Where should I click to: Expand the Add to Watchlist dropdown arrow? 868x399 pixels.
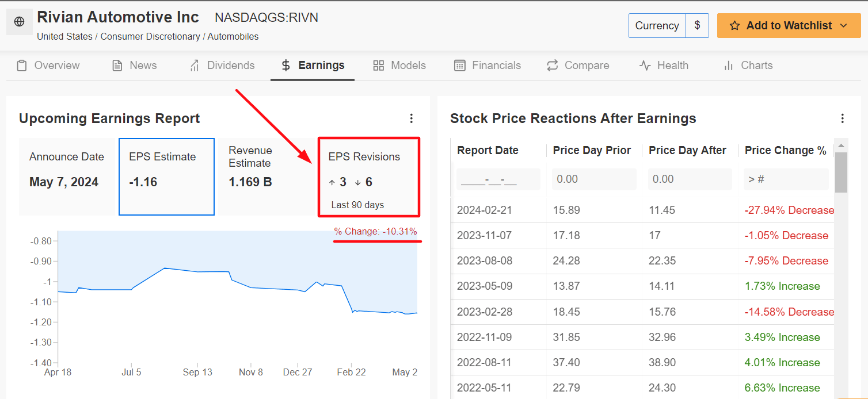[x=844, y=26]
